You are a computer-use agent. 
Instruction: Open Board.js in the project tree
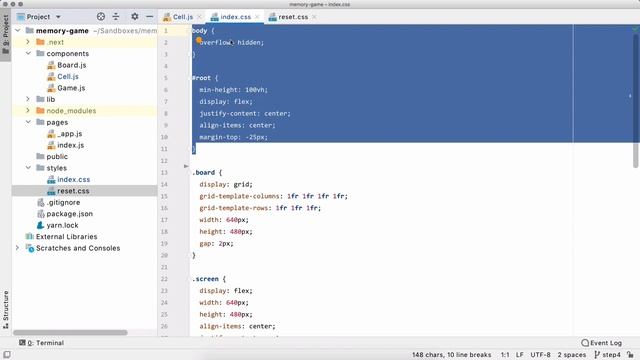71,65
